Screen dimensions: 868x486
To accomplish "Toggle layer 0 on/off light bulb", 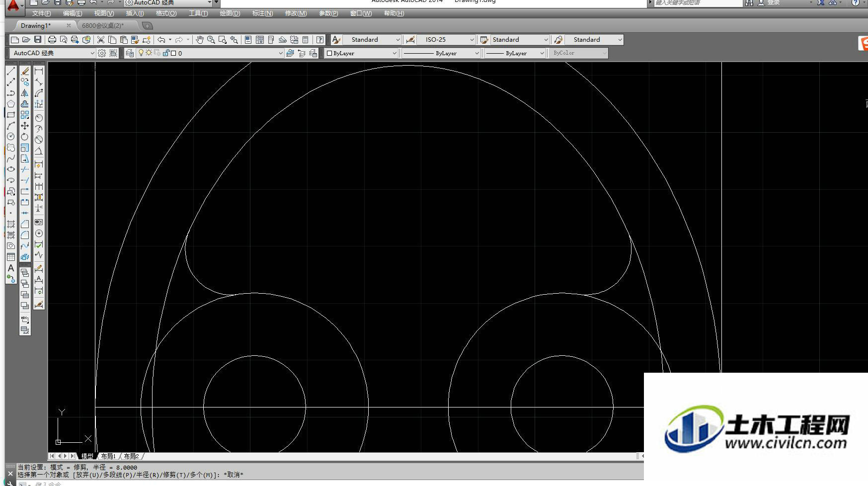I will pos(141,53).
